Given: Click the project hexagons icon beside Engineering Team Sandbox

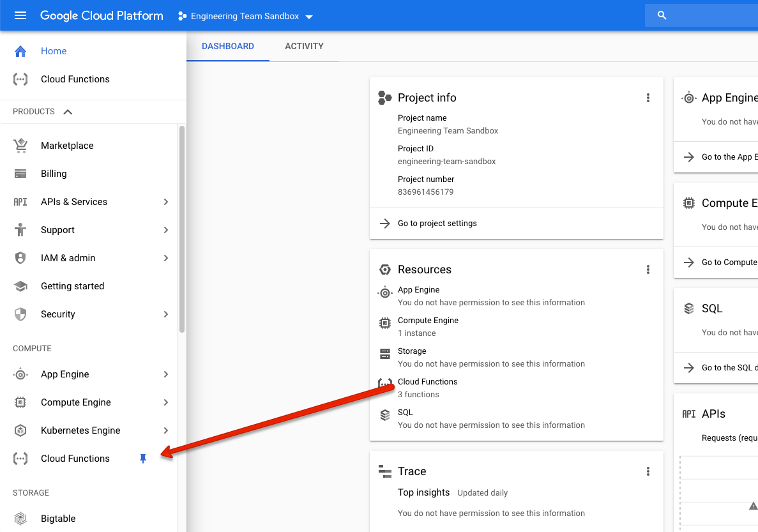Looking at the screenshot, I should click(182, 17).
